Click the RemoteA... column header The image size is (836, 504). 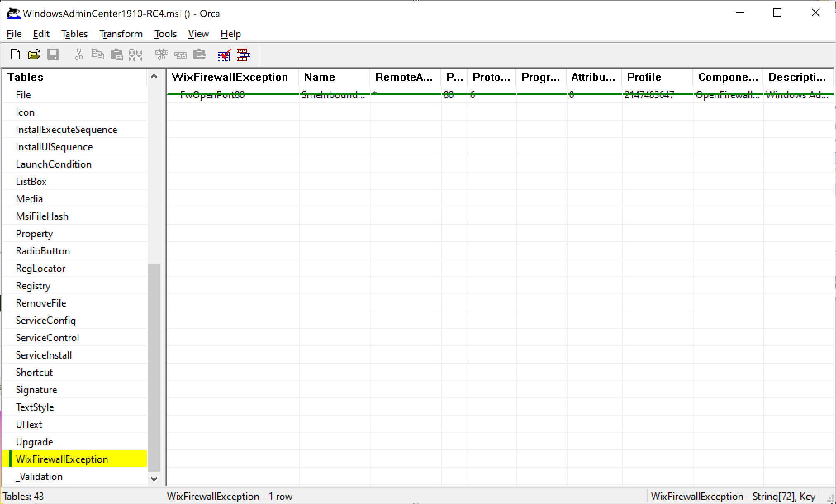(406, 77)
